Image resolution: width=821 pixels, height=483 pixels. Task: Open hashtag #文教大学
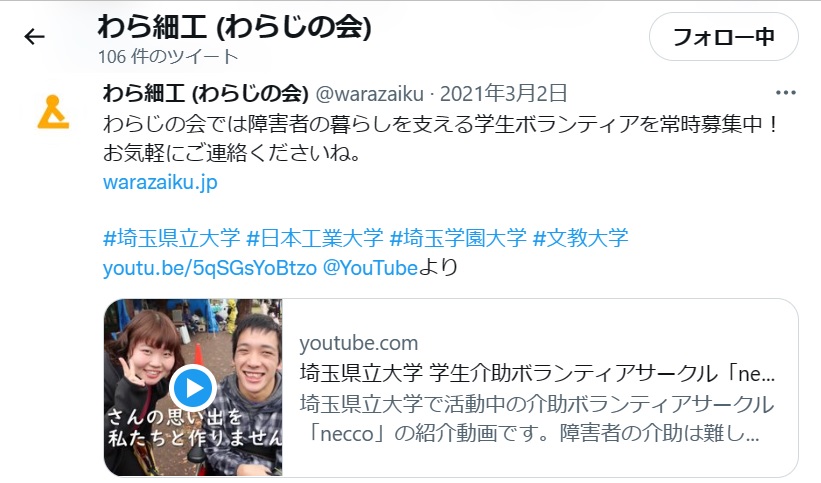coord(580,238)
